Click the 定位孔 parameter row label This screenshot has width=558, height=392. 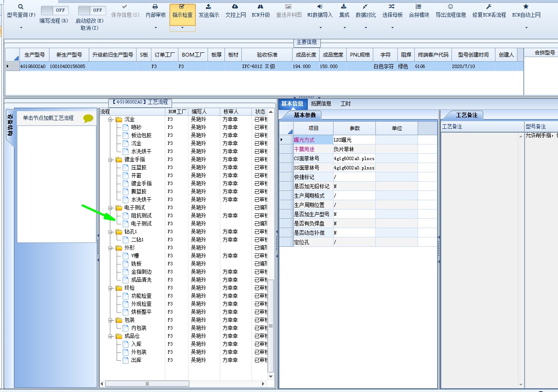313,242
